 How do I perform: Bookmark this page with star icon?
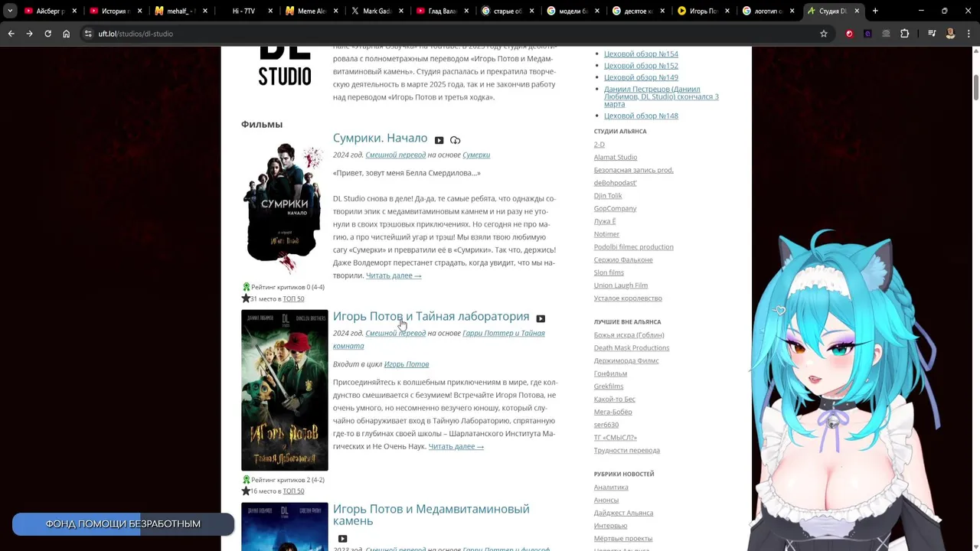pos(824,34)
